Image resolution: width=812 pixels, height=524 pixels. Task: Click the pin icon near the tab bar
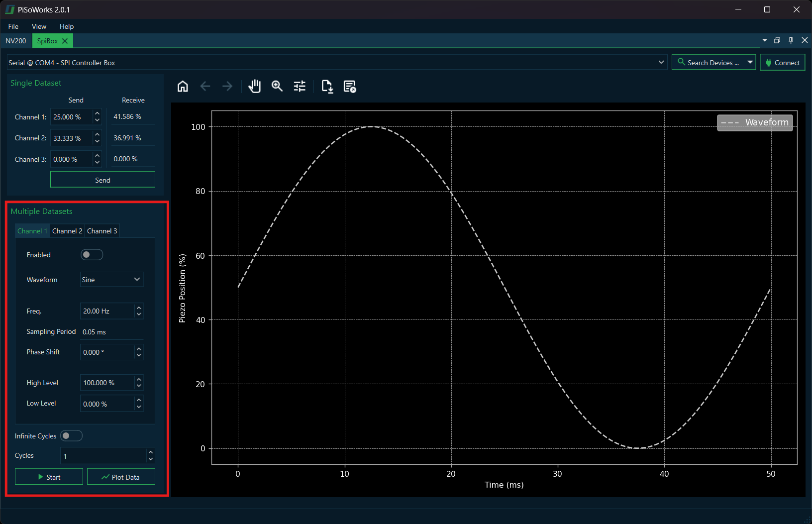pos(791,40)
